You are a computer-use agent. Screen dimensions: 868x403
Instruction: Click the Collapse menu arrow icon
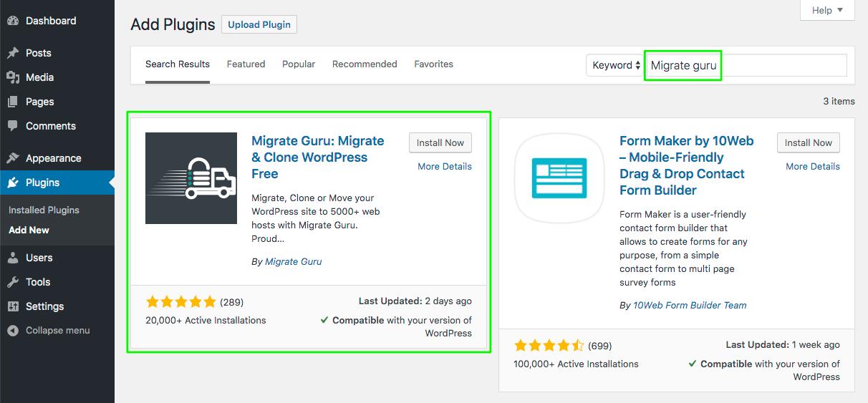point(13,331)
